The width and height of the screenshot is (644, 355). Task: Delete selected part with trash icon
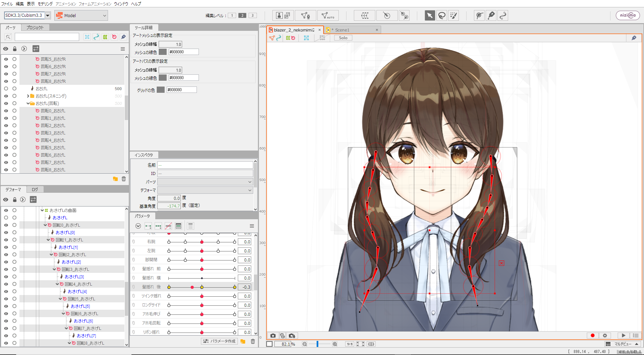(x=124, y=179)
